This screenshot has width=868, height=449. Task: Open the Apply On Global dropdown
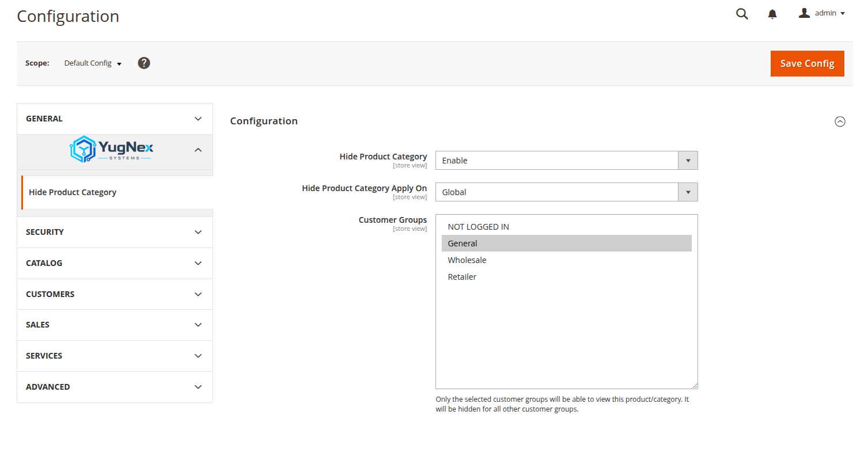566,192
